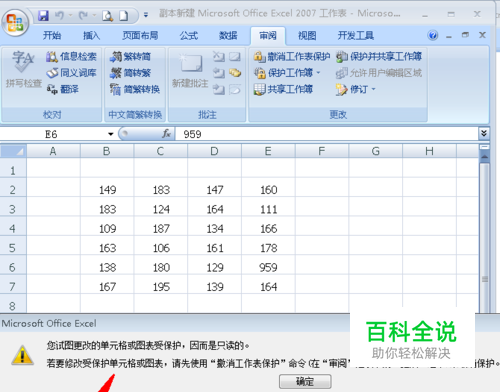Open the 开发工具 ribbon tab
Image resolution: width=500 pixels, height=392 pixels.
(x=355, y=35)
